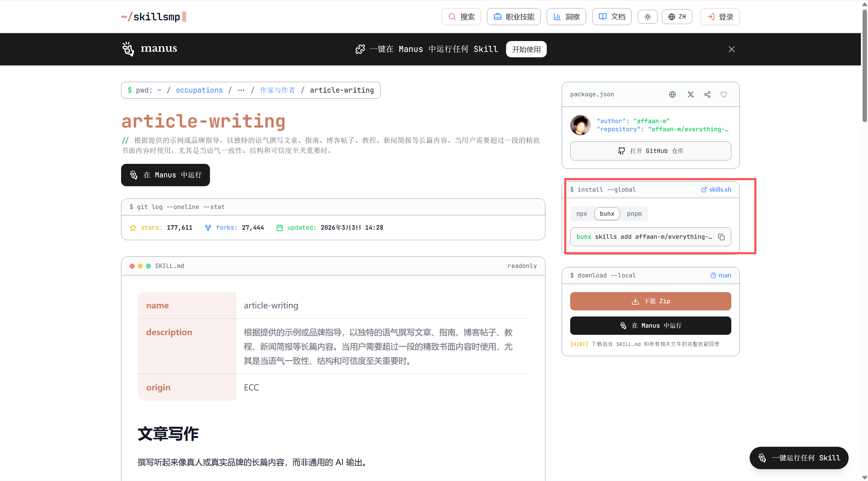Click the "affaan-m" author text
This screenshot has width=868, height=481.
click(651, 121)
